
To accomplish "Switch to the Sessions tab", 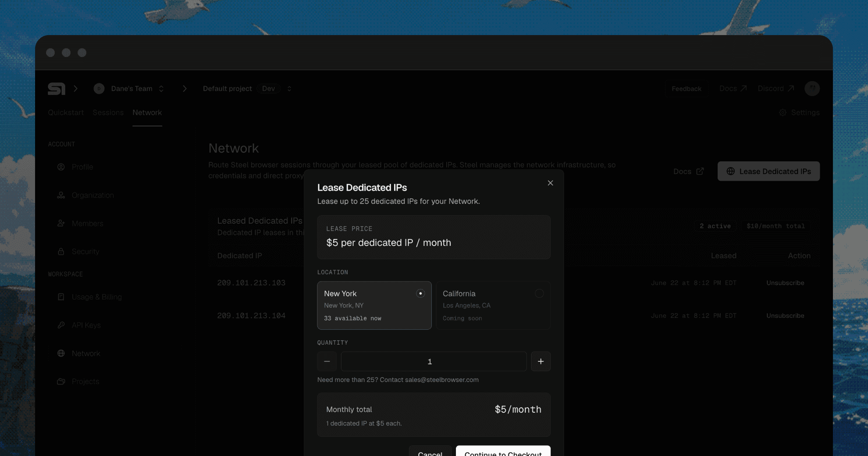I will click(x=108, y=113).
